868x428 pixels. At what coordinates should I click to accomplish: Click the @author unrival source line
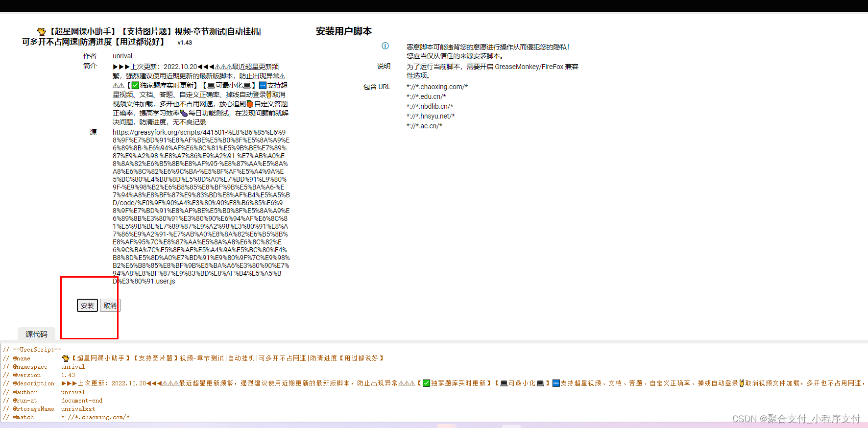pos(44,392)
